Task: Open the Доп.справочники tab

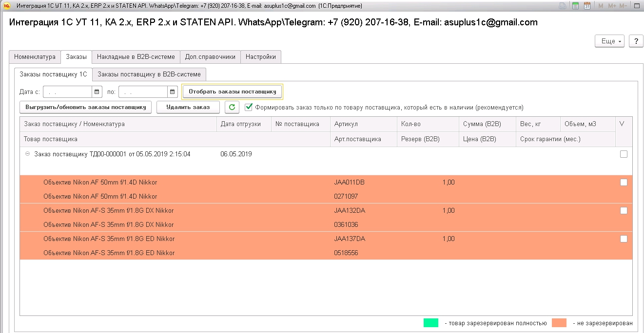Action: 210,57
